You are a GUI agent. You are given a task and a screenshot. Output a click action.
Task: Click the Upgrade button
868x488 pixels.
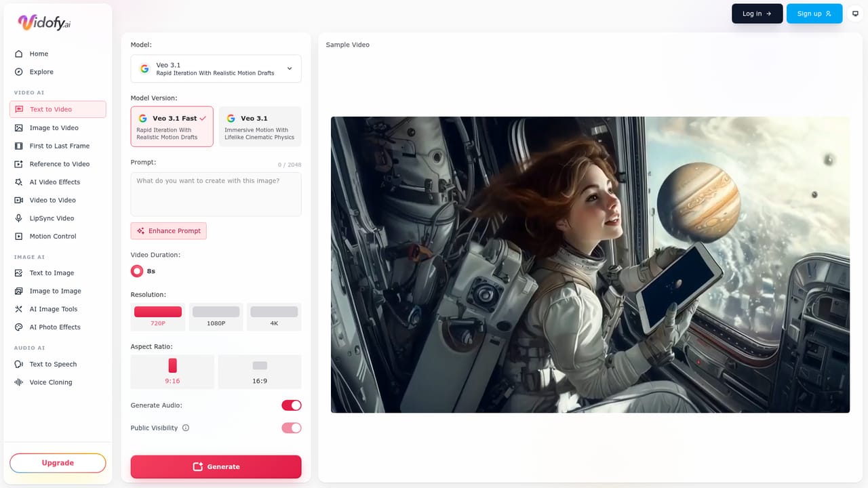point(58,463)
